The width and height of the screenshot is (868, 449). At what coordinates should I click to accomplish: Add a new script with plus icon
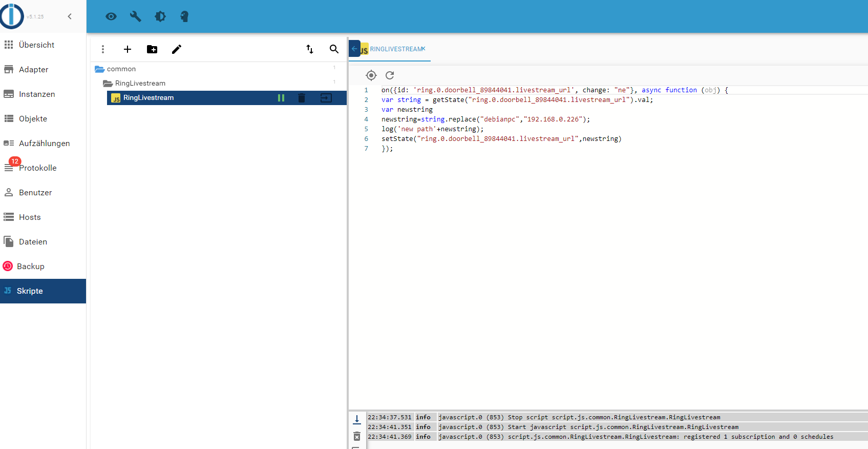click(128, 49)
